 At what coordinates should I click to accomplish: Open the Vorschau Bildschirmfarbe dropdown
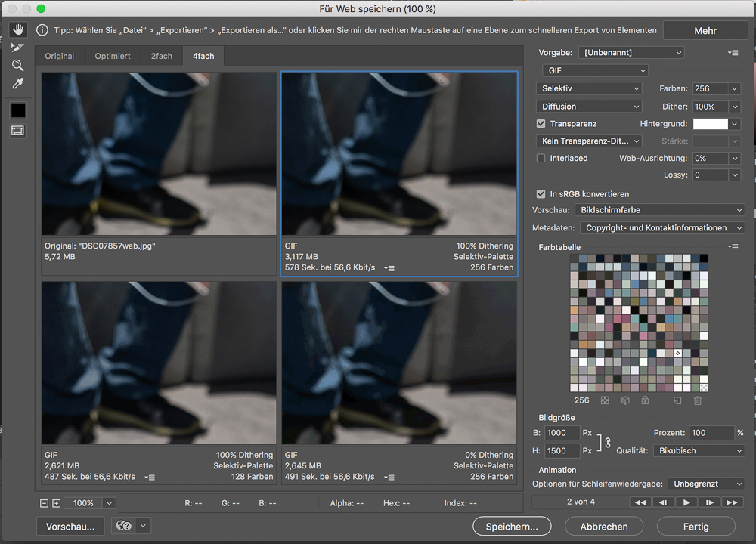(659, 210)
